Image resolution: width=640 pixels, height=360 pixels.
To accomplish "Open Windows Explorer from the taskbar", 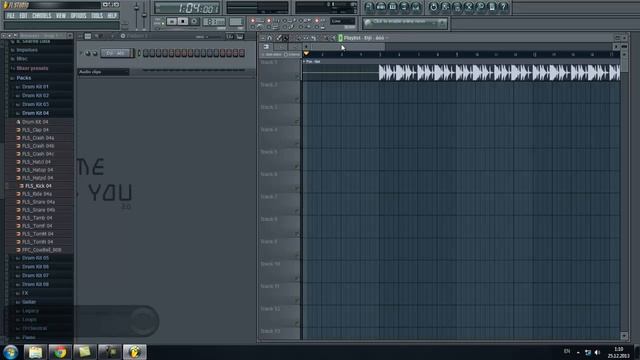I will coord(36,352).
